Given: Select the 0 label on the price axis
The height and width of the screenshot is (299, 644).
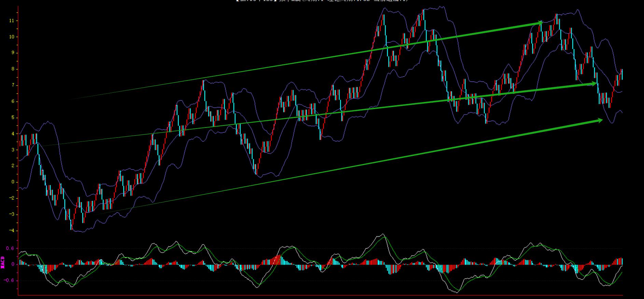Looking at the screenshot, I should 13,182.
